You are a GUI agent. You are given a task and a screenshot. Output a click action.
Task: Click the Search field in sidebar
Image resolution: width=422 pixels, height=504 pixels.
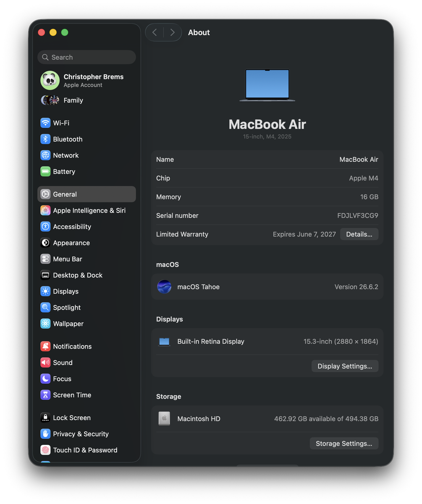tap(86, 57)
